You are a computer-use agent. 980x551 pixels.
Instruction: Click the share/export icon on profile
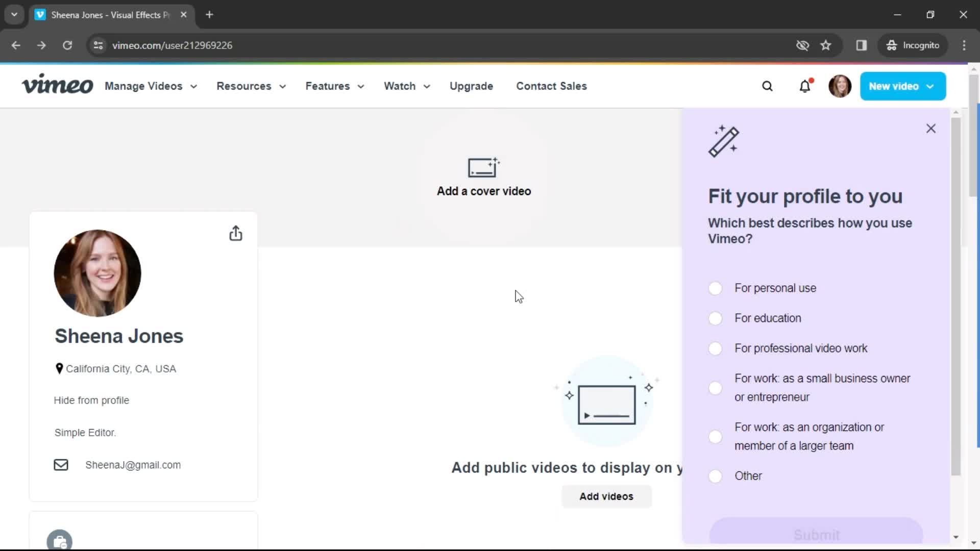(236, 233)
